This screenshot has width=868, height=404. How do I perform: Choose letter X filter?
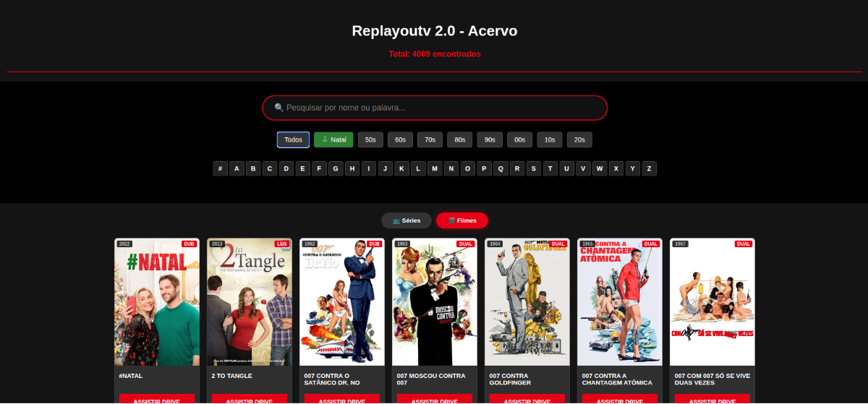[616, 168]
